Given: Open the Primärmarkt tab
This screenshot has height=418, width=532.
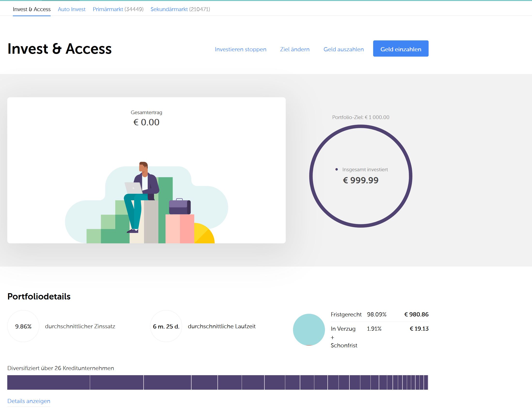Looking at the screenshot, I should click(118, 9).
